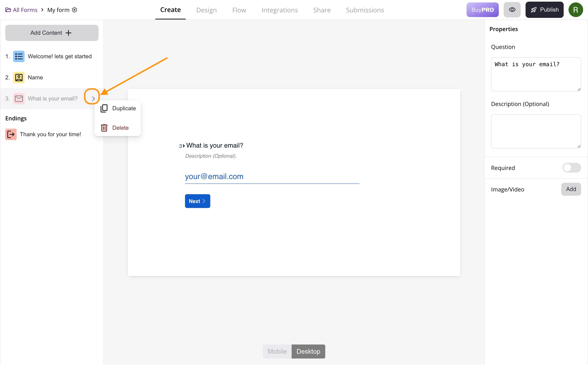588x365 pixels.
Task: Switch to the Design tab
Action: pos(206,9)
